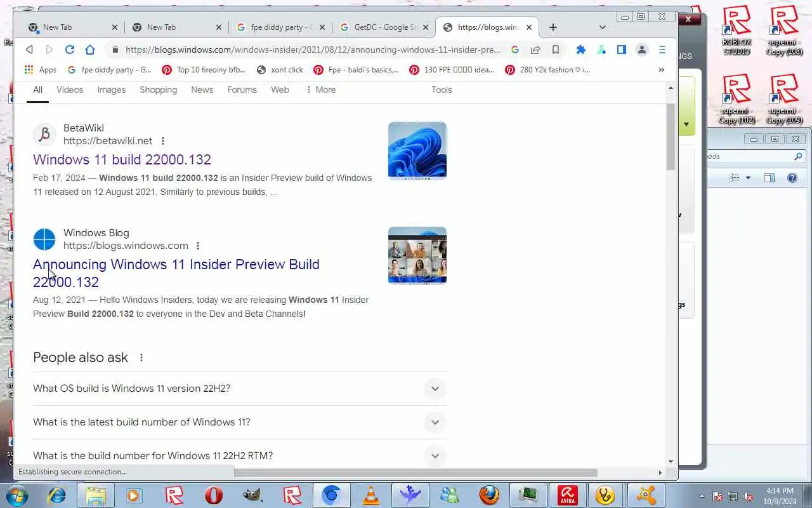Select the Videos search filter
This screenshot has height=508, width=812.
point(70,90)
